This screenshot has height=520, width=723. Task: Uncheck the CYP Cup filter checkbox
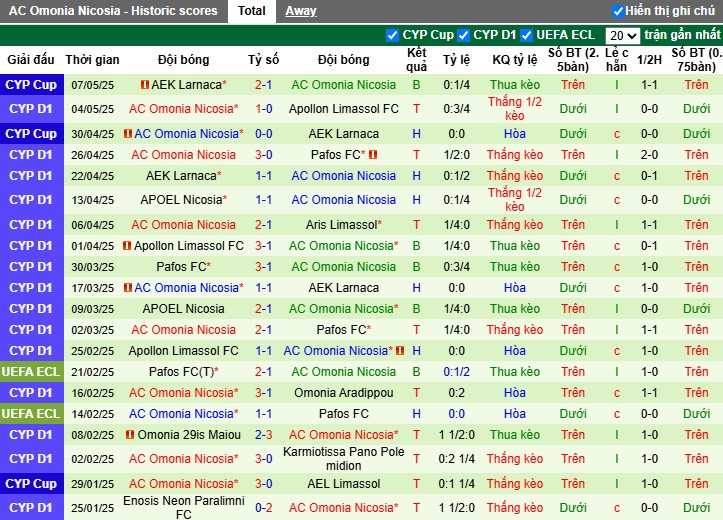(392, 35)
